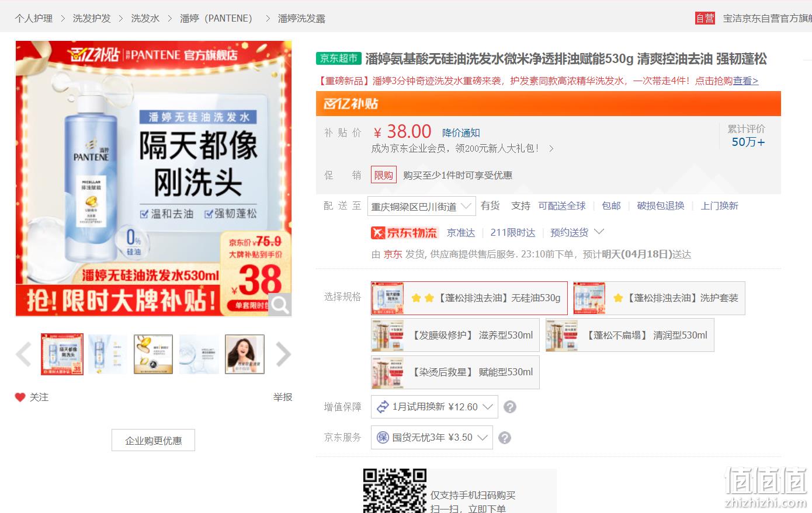The height and width of the screenshot is (513, 812).
Task: Click 查看> link in promo text
Action: [x=745, y=81]
